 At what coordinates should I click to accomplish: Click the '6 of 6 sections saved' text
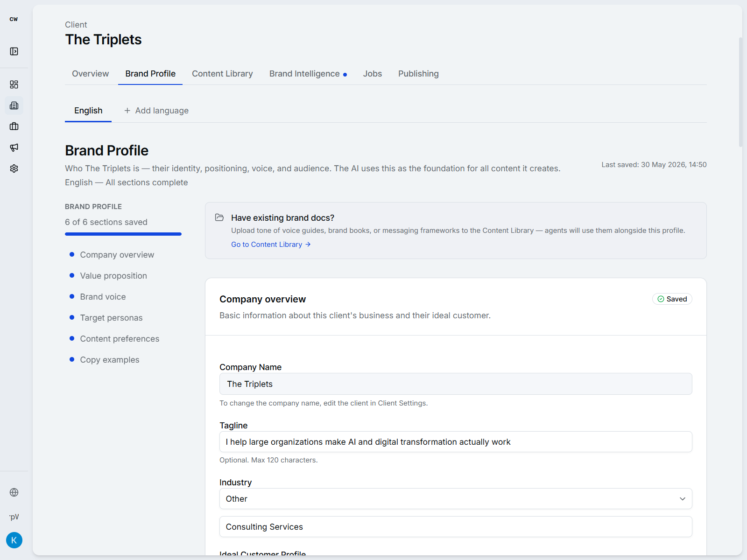pyautogui.click(x=106, y=222)
